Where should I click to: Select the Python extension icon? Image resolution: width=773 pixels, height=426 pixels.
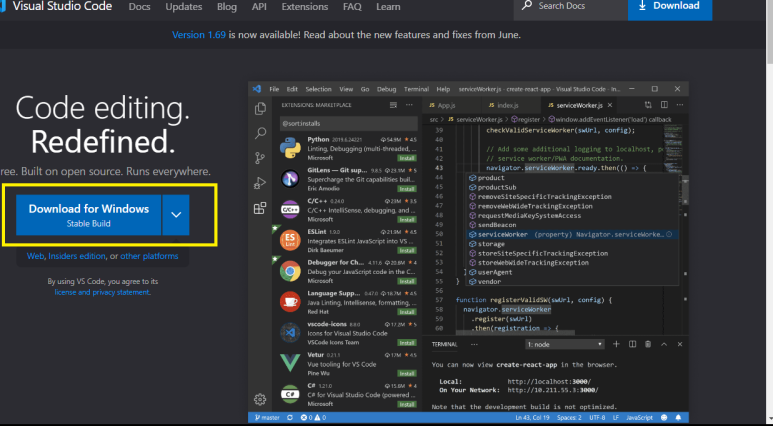290,148
